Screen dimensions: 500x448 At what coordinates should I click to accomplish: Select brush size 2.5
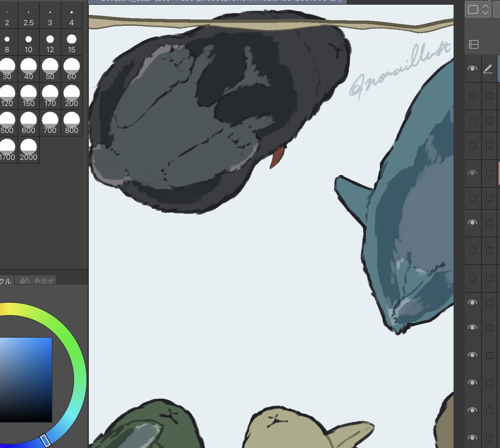28,15
